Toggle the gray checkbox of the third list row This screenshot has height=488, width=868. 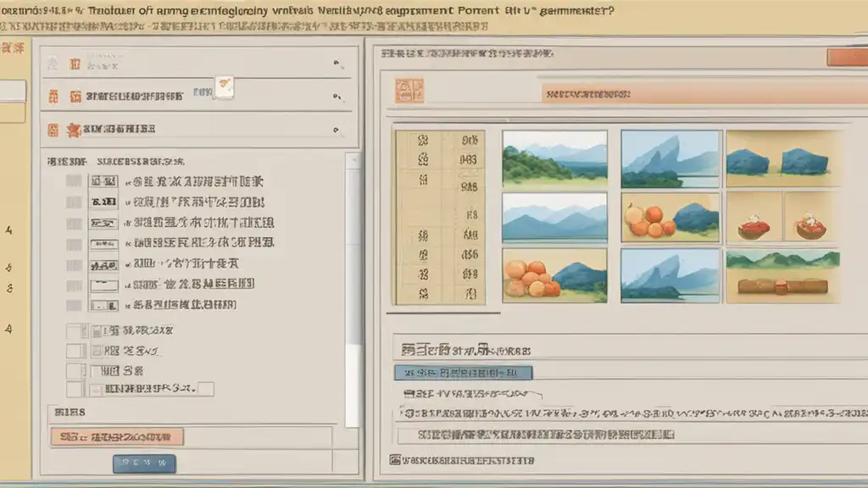pyautogui.click(x=74, y=224)
